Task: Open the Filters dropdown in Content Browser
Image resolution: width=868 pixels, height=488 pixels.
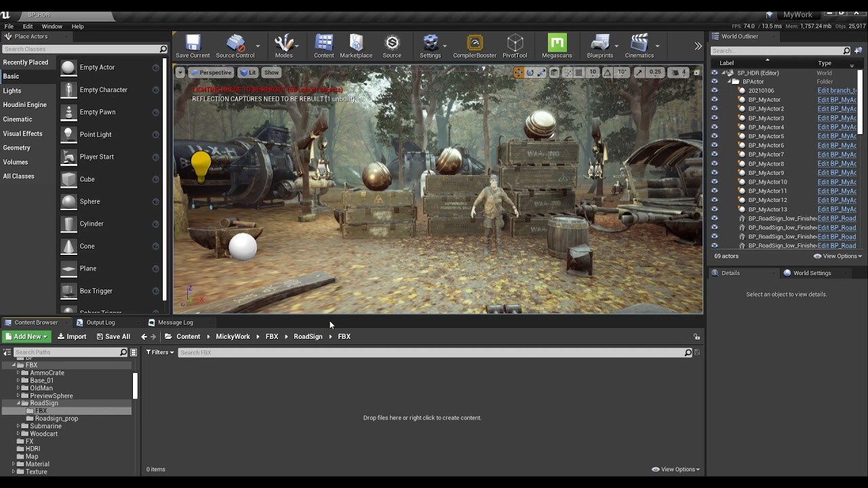Action: pos(160,352)
